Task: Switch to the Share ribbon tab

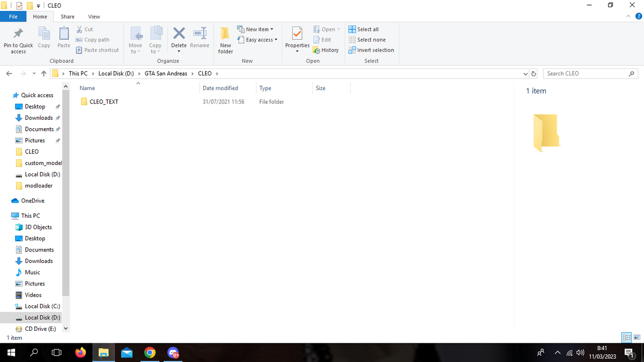Action: pyautogui.click(x=67, y=17)
